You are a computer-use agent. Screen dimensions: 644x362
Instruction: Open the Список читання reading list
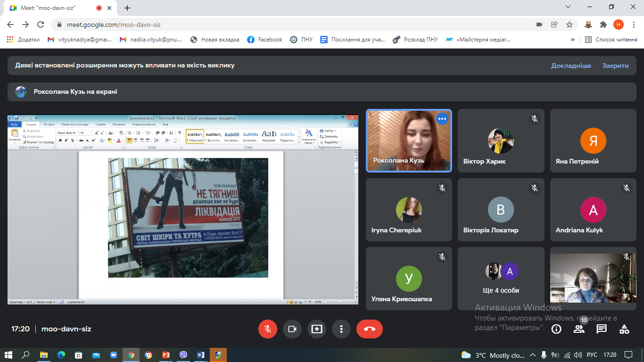pyautogui.click(x=611, y=40)
